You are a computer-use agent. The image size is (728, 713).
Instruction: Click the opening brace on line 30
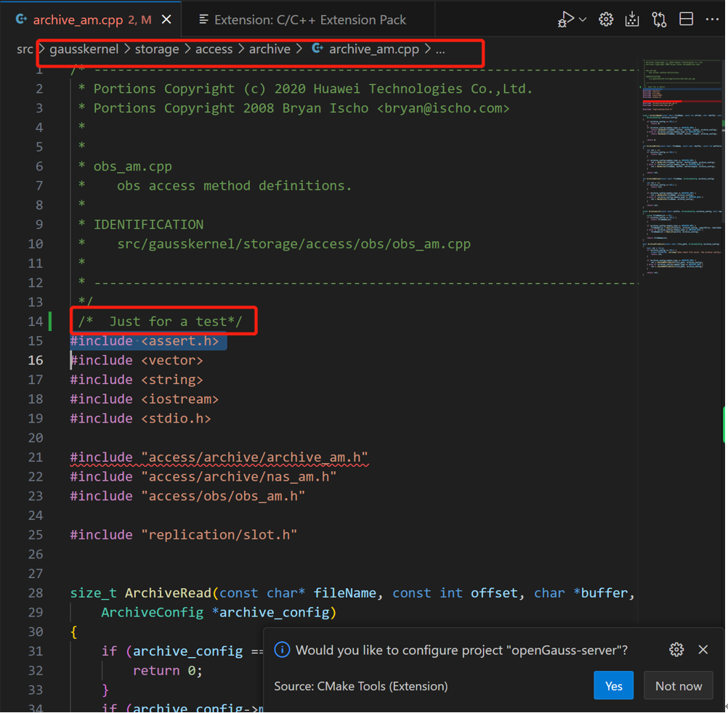[x=74, y=632]
